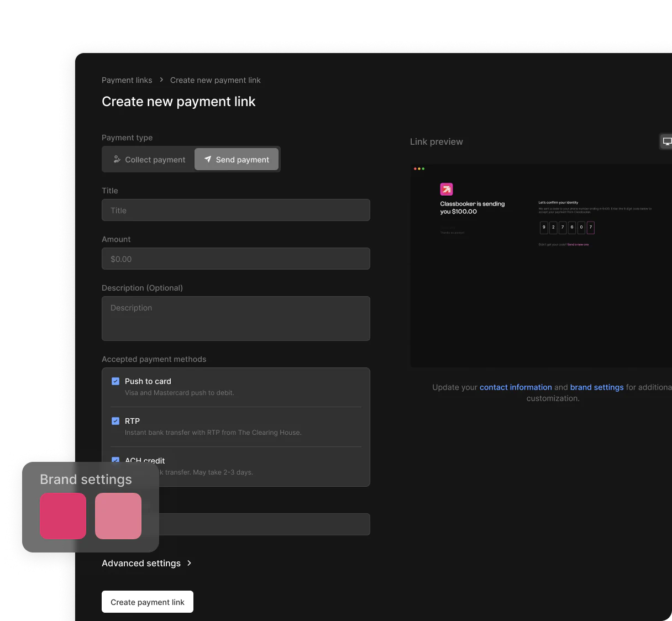Choose the light pink brand color swatch
Viewport: 672px width, 621px height.
[118, 516]
